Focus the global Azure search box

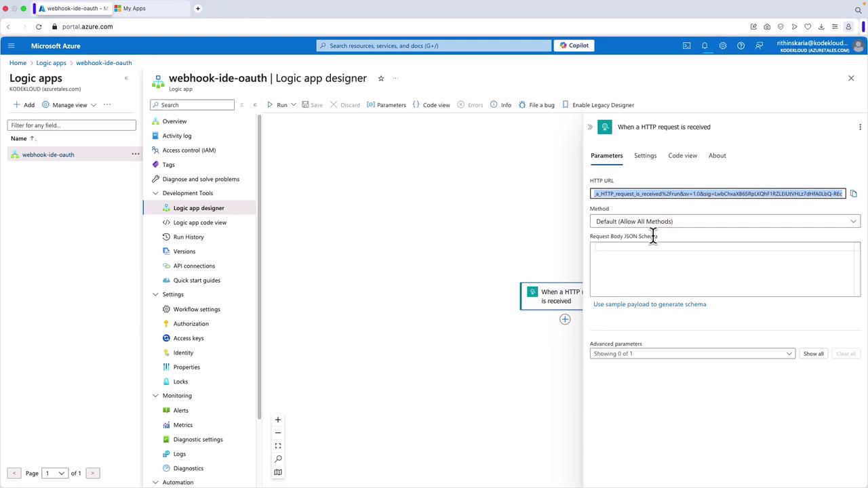[434, 45]
